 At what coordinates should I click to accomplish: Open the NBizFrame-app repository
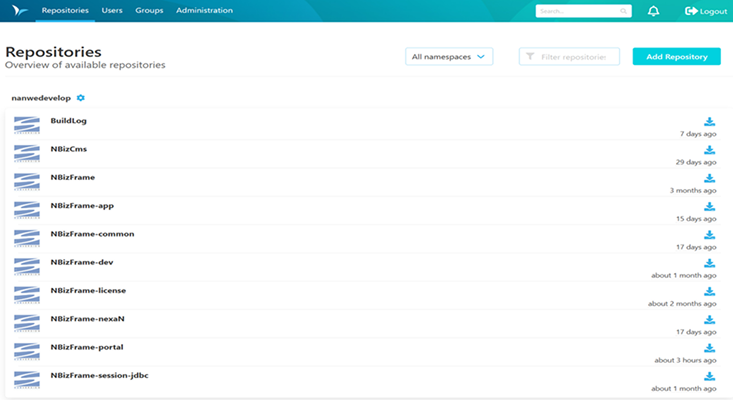82,206
